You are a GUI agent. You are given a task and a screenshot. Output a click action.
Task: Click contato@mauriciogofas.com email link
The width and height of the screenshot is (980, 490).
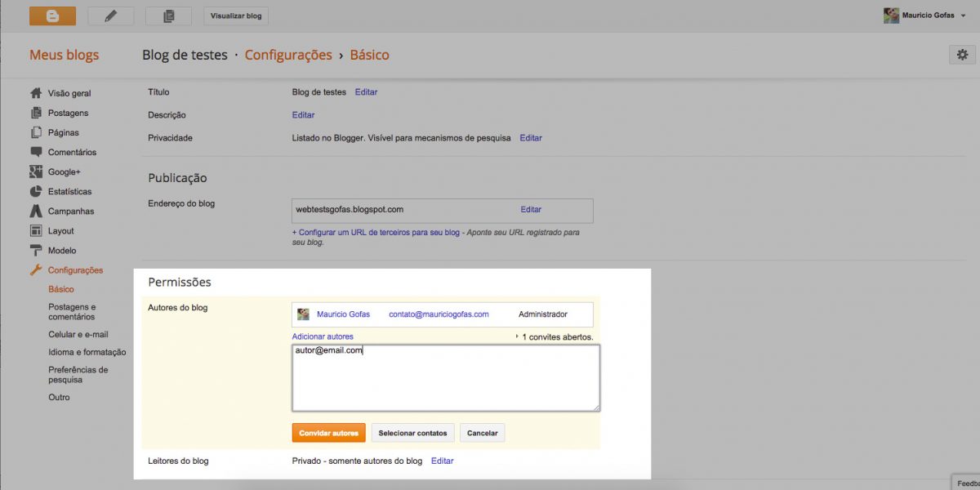(439, 314)
